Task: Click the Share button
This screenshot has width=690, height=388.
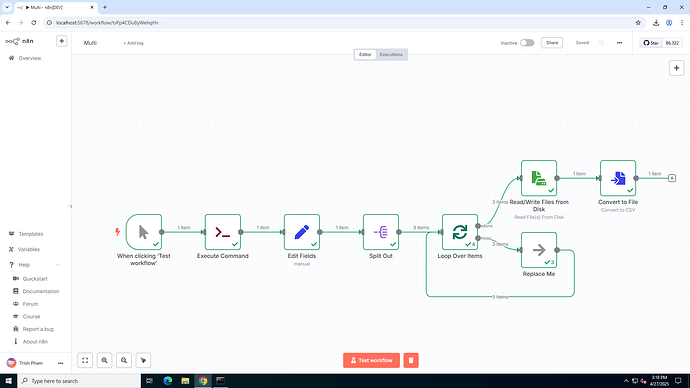Action: pos(552,43)
